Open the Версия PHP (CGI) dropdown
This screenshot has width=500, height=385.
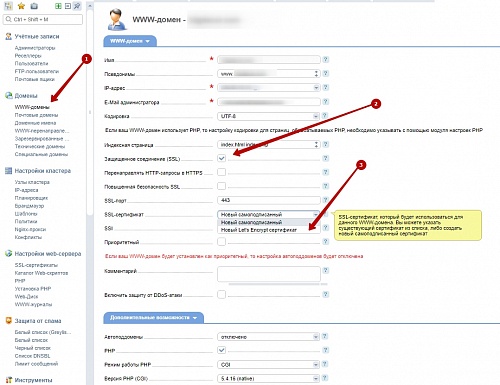268,379
